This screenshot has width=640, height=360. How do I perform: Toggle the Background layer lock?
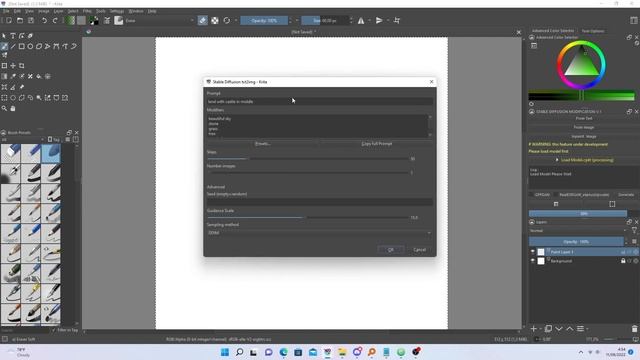click(623, 261)
